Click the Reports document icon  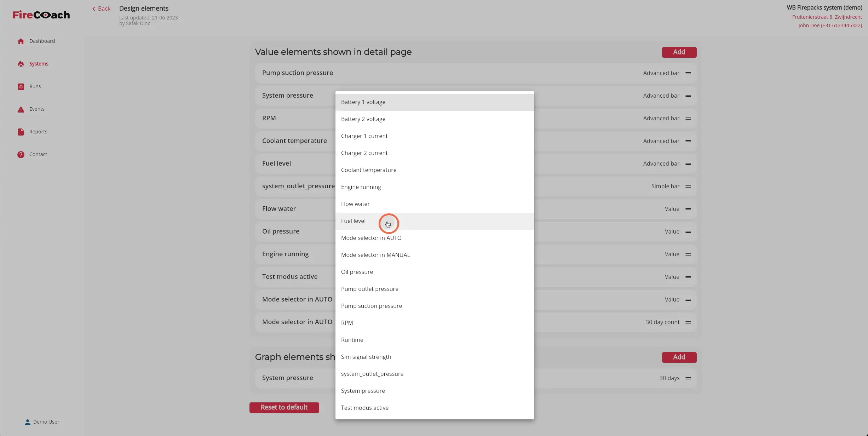pyautogui.click(x=21, y=132)
